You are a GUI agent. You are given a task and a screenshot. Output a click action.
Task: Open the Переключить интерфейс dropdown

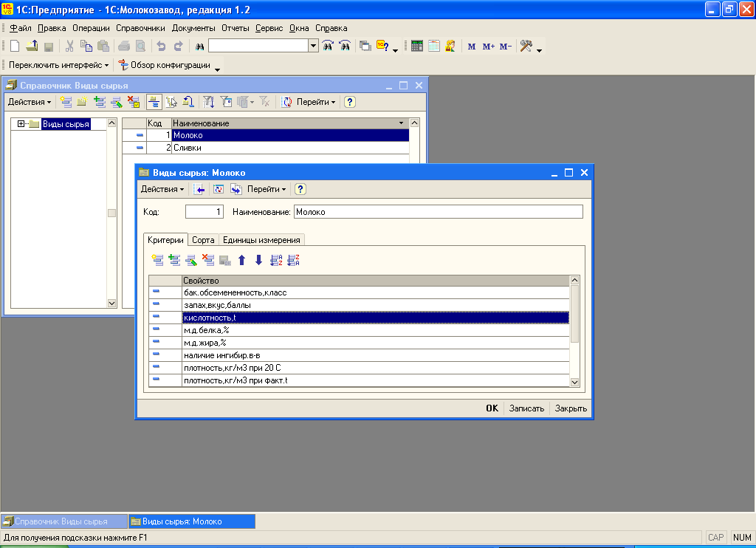pos(59,65)
